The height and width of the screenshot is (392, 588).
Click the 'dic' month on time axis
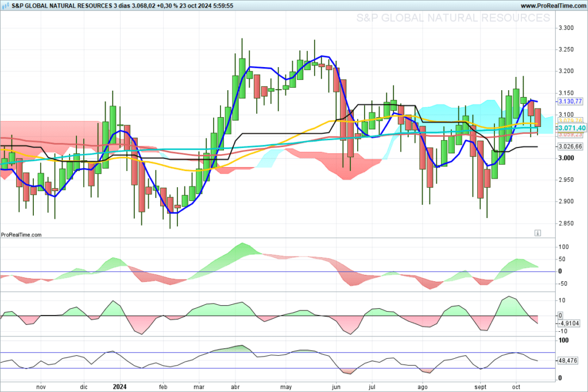click(x=84, y=387)
